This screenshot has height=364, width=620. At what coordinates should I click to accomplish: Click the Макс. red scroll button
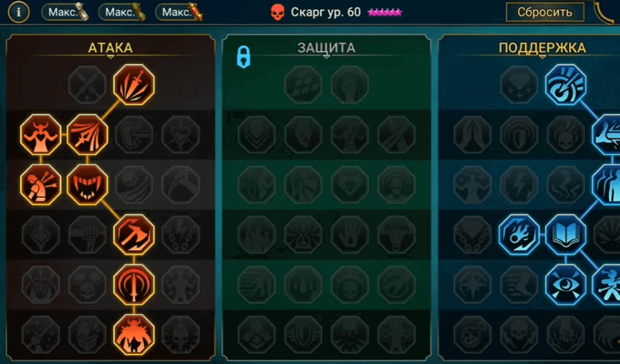(x=179, y=12)
